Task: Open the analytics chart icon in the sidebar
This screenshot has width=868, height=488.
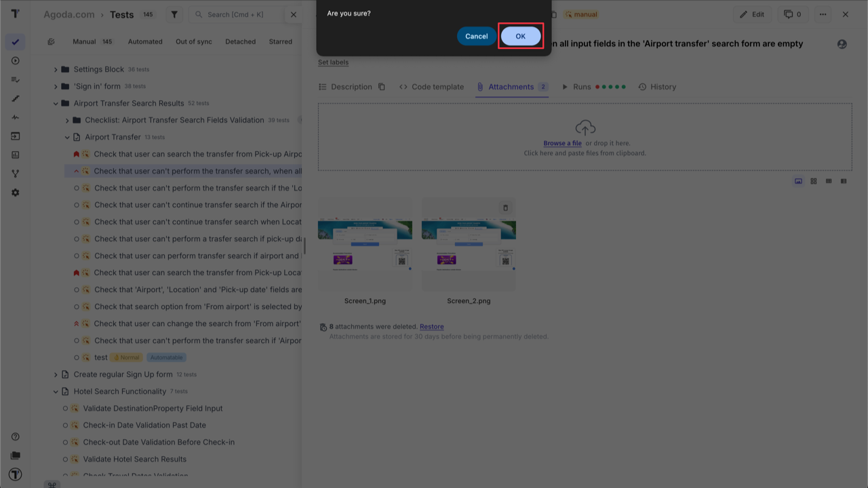Action: 15,155
